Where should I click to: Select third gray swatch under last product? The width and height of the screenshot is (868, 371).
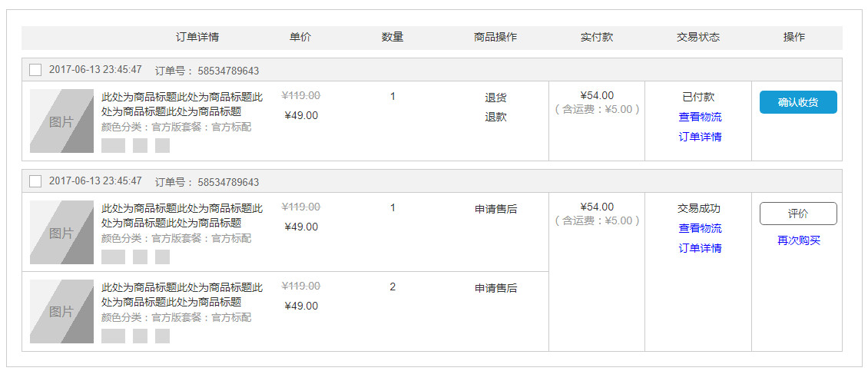coord(162,336)
